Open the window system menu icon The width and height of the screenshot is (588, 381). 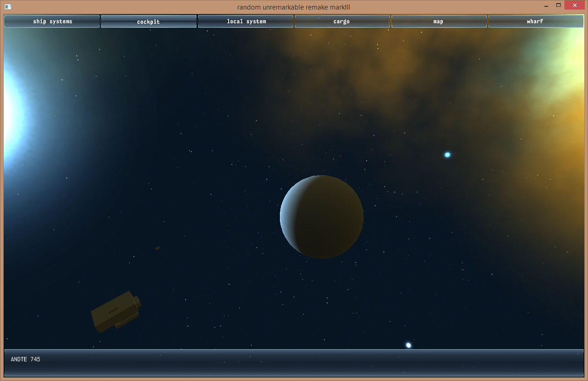click(8, 6)
